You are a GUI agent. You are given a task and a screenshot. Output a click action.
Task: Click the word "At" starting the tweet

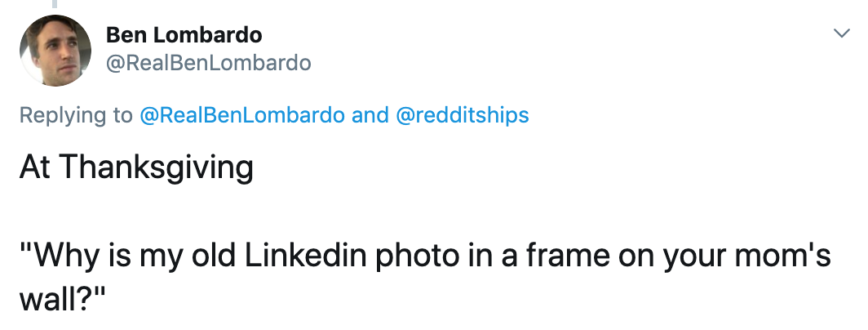34,168
